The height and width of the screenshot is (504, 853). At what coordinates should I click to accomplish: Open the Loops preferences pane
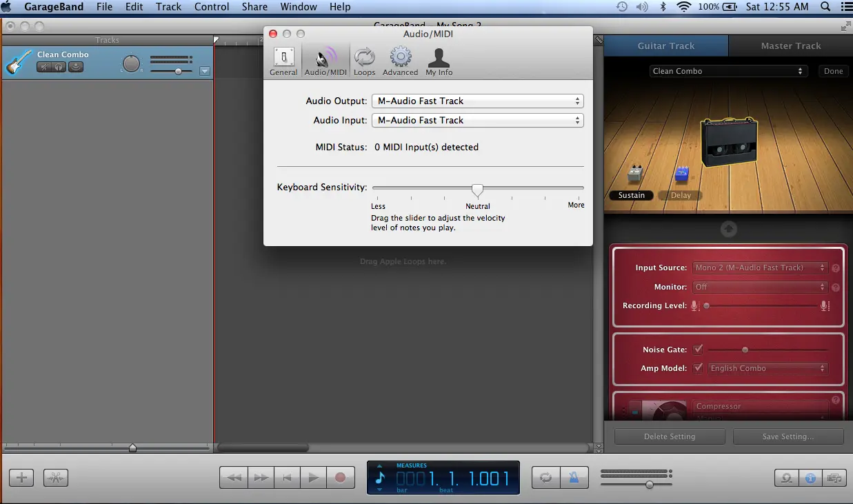364,61
